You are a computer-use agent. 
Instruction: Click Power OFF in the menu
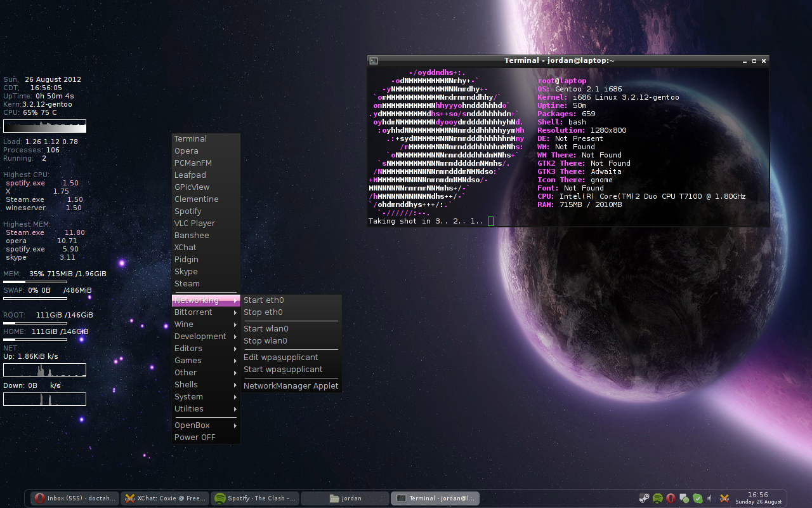pos(195,437)
